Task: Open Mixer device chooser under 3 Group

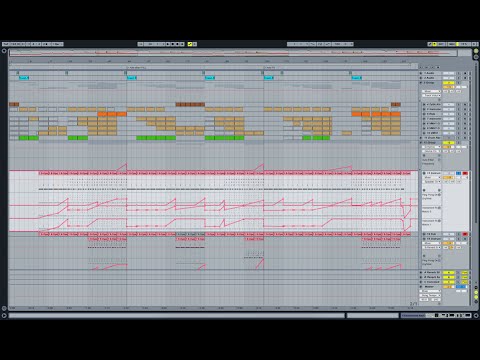Action: [x=432, y=91]
